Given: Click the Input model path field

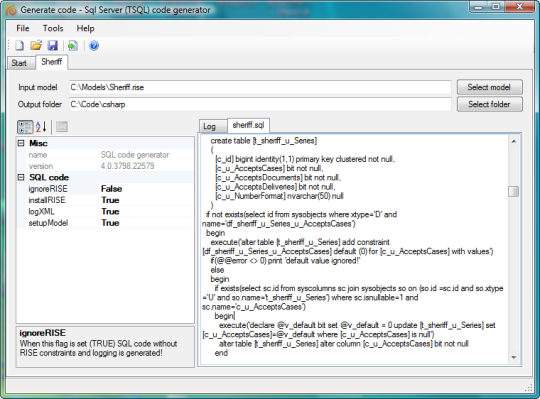Looking at the screenshot, I should [x=260, y=87].
